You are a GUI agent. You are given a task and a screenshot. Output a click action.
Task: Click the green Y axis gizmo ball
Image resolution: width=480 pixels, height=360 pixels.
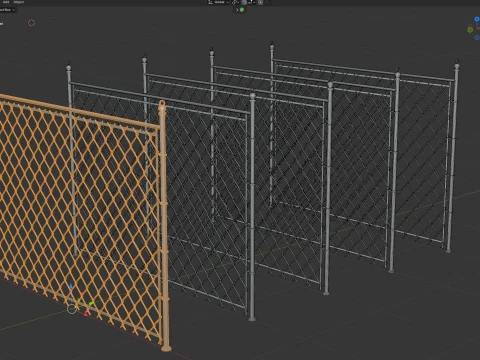coord(470,30)
